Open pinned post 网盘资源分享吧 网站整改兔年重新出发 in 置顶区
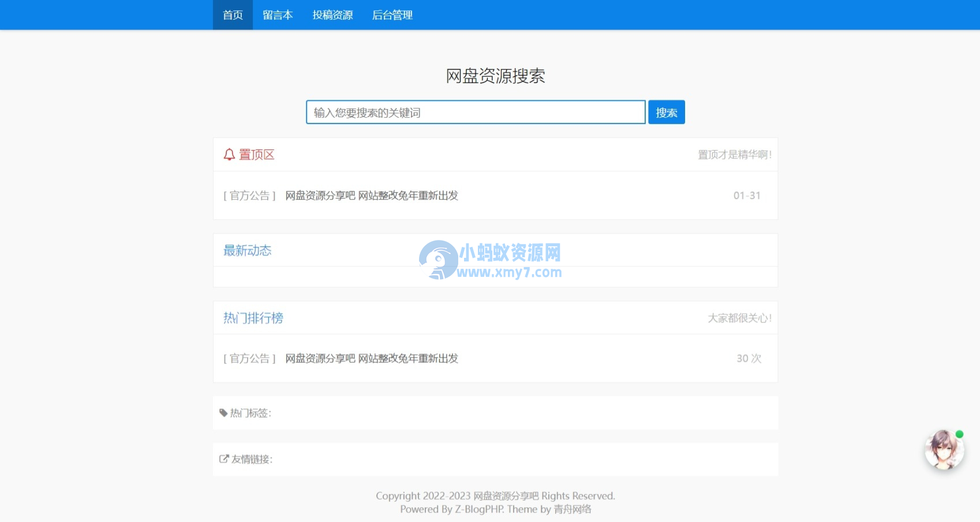The height and width of the screenshot is (522, 980). [x=372, y=196]
